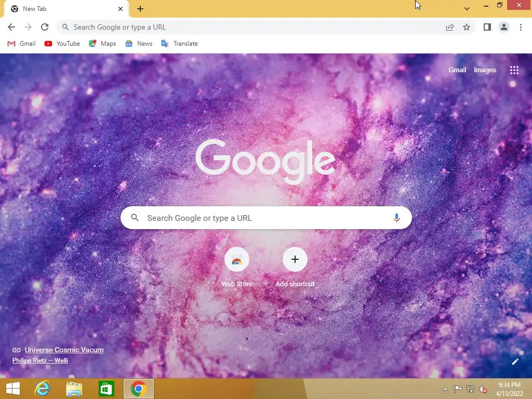Bookmark this tab with the star icon

(x=467, y=27)
